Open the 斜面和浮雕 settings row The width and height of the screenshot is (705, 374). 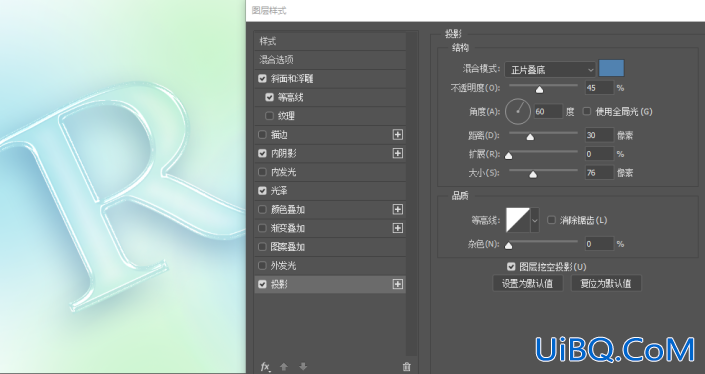pos(330,79)
